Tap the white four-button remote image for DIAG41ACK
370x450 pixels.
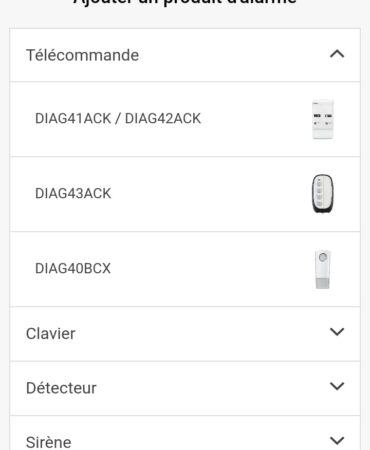tap(323, 119)
